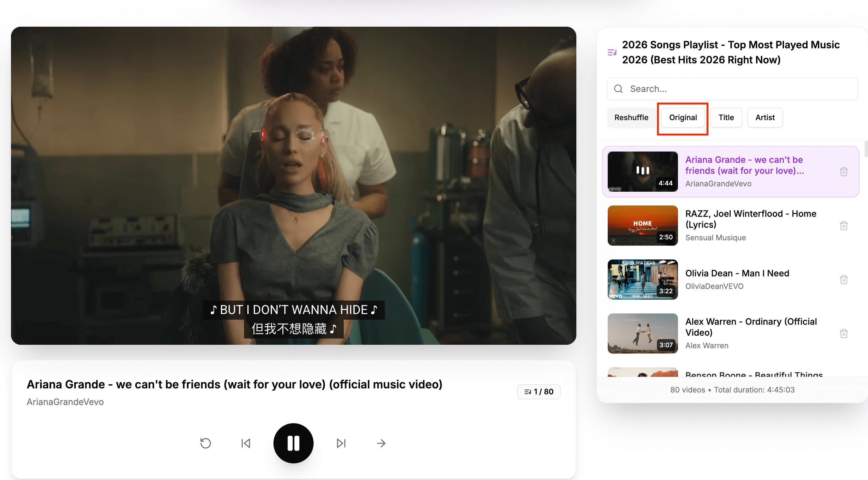Skip to next track
Screen dimensions: 868x480
point(341,443)
